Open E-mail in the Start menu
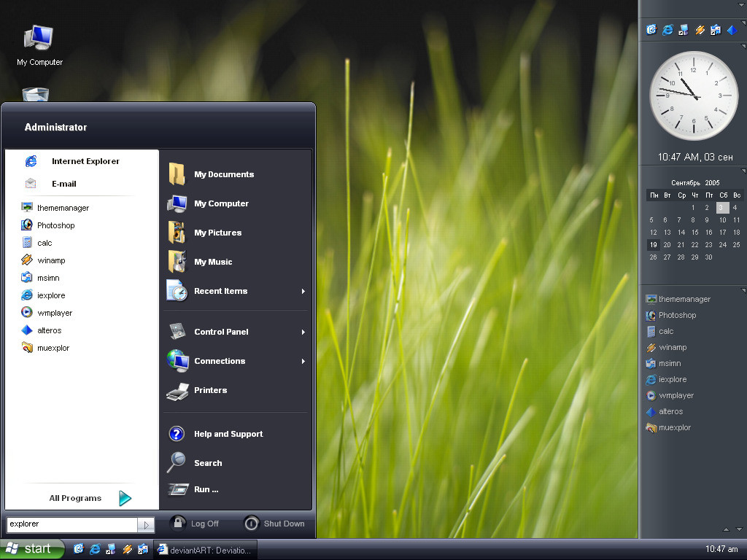 point(50,184)
